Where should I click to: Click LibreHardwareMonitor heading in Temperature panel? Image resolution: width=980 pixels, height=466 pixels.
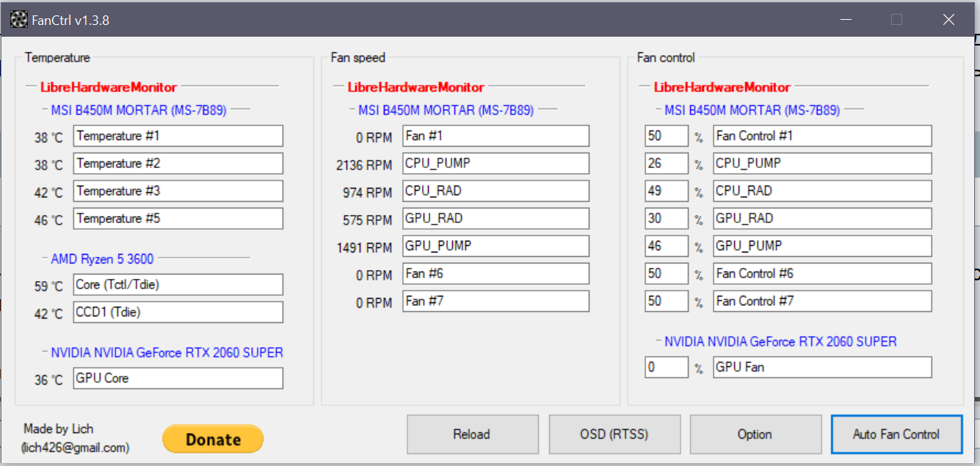109,87
